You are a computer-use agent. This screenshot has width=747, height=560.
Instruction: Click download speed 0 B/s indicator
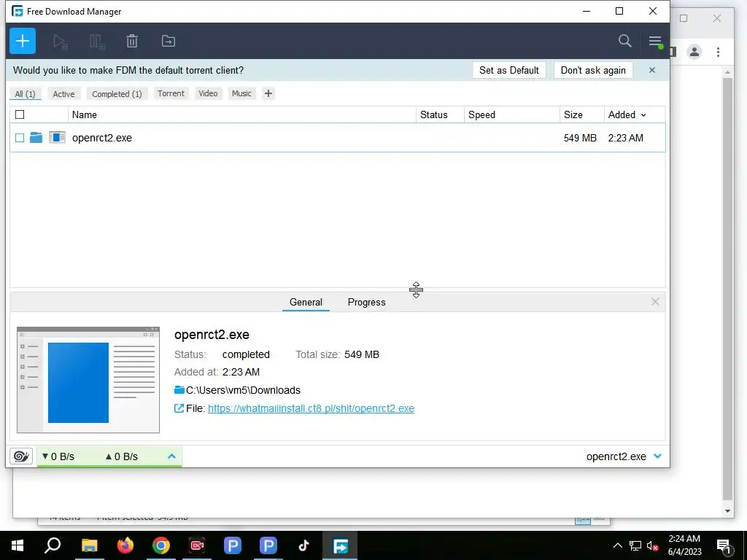click(58, 456)
